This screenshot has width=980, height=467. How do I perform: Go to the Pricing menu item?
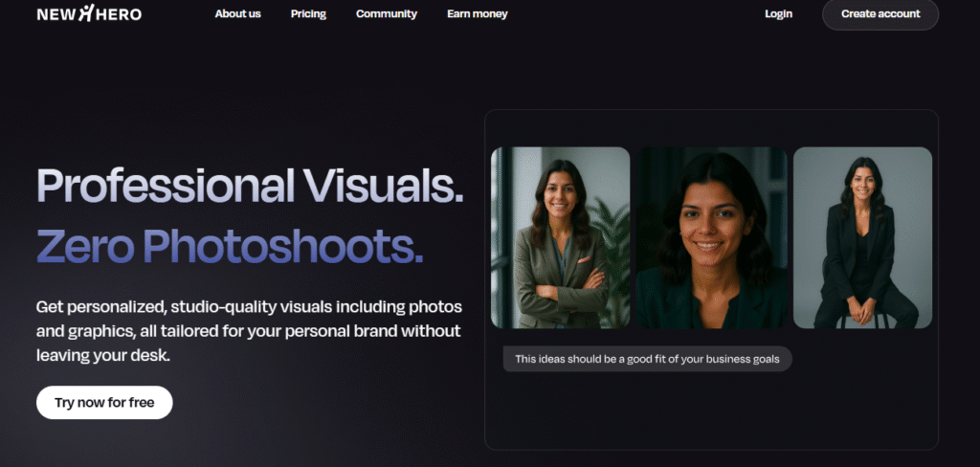pos(308,14)
